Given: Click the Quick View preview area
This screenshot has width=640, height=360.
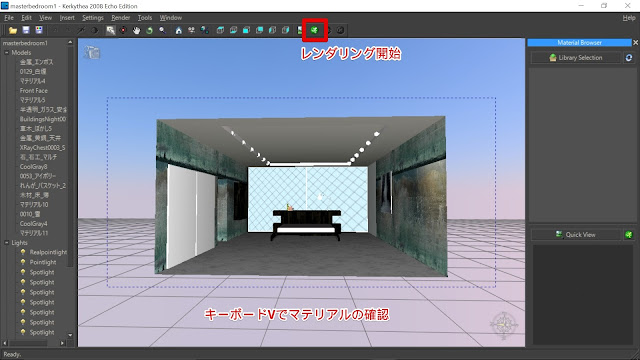Looking at the screenshot, I should click(583, 294).
